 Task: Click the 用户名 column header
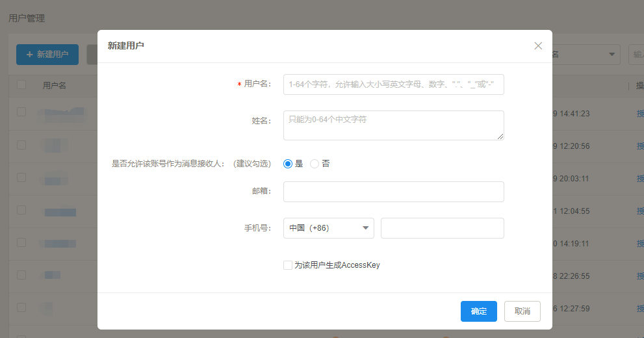[55, 85]
